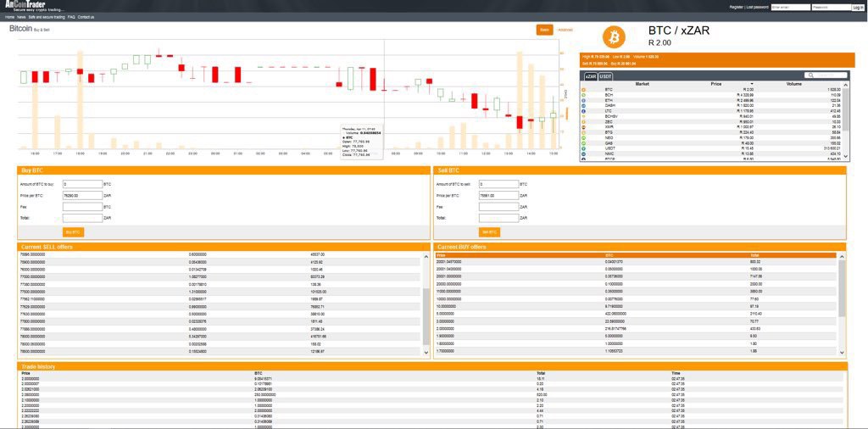Click the Price header in BUY offers
Screen dimensions: 868x429
click(441, 255)
